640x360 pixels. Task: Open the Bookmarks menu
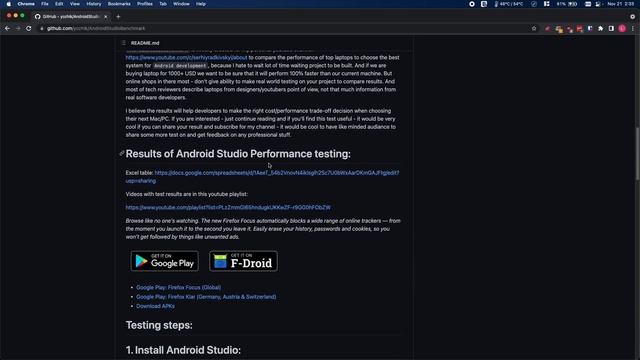tap(119, 4)
